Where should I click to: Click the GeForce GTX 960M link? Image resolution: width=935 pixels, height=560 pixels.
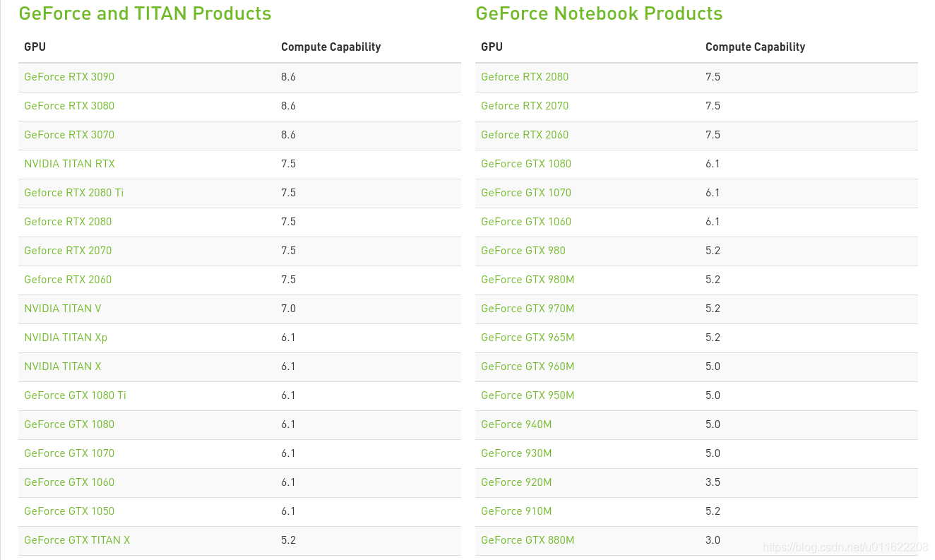click(x=528, y=367)
